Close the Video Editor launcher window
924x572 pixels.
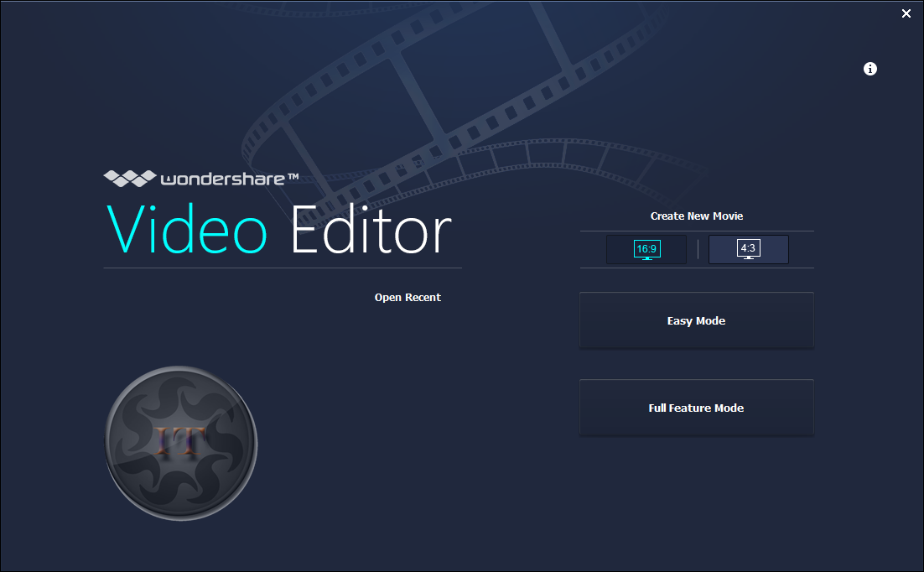pos(906,13)
